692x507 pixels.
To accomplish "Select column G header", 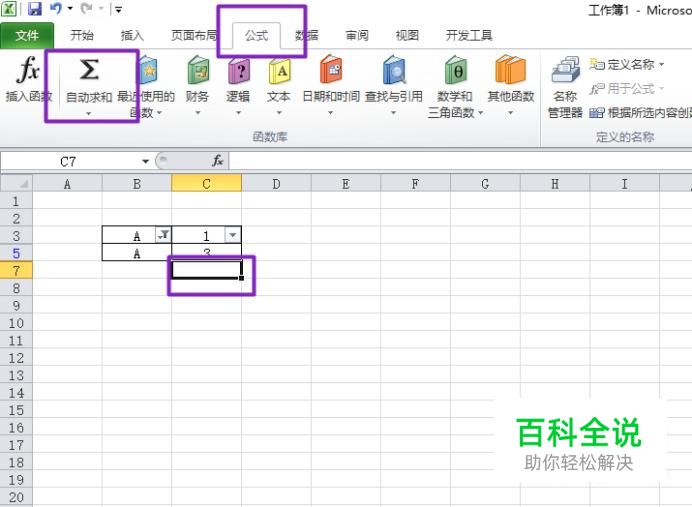I will click(485, 184).
